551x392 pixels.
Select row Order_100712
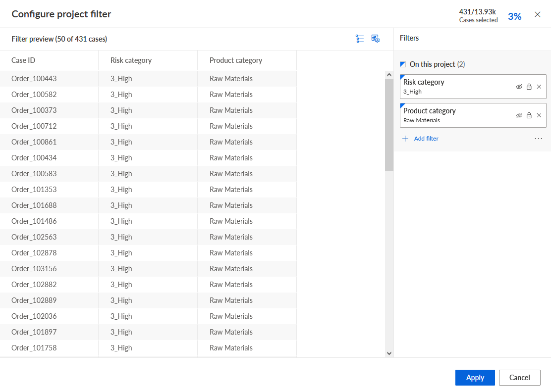point(148,126)
